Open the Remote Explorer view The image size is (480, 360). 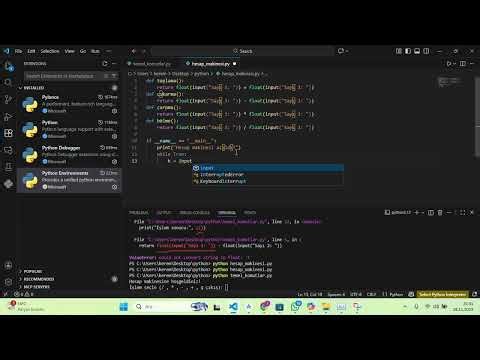click(x=8, y=150)
